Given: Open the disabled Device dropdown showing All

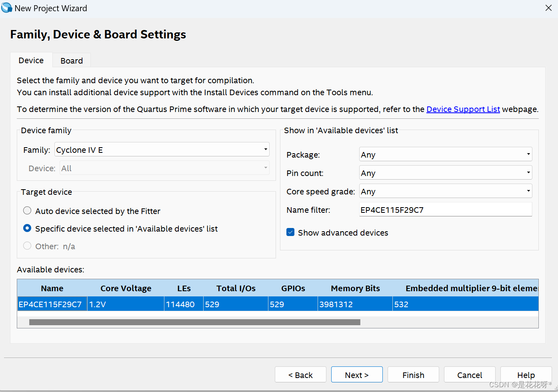Looking at the screenshot, I should click(x=164, y=168).
